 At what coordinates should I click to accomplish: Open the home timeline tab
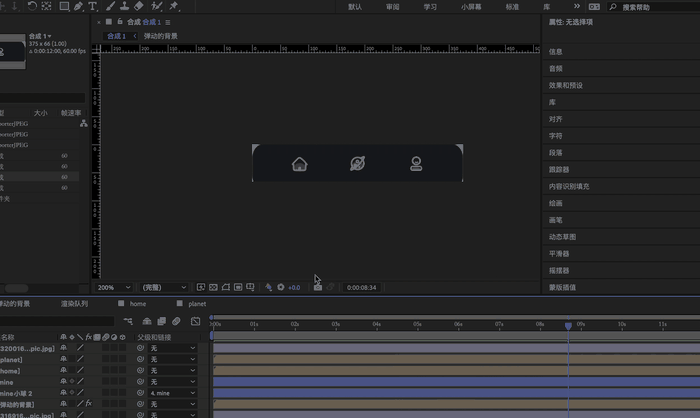[x=138, y=304]
